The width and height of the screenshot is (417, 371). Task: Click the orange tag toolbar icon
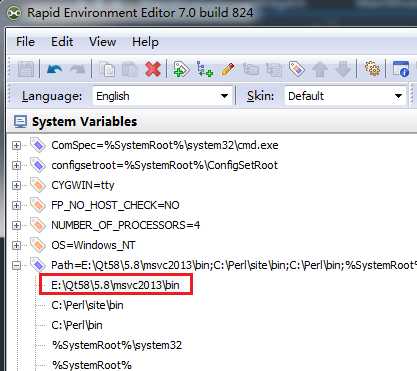(x=297, y=69)
